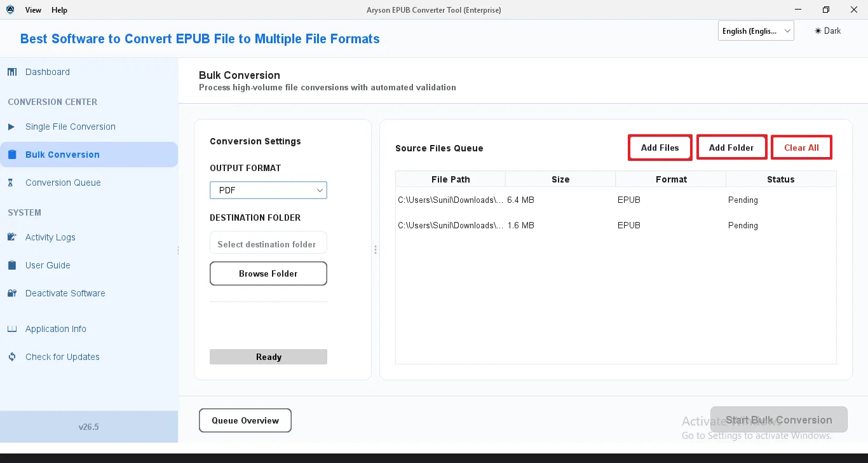Click the Ready progress bar

(x=268, y=357)
